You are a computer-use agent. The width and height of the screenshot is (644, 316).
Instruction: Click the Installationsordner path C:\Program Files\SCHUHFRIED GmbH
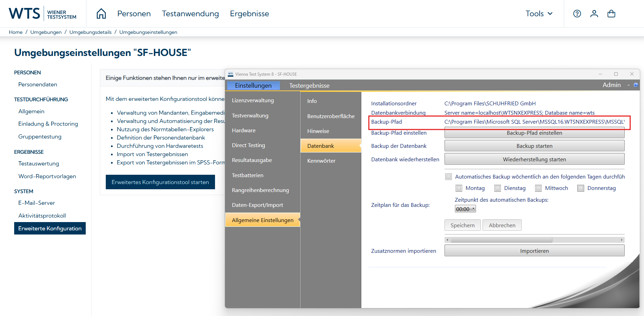pyautogui.click(x=490, y=104)
